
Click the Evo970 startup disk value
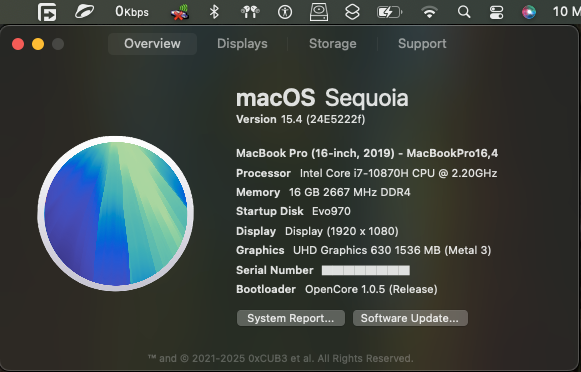coord(331,211)
